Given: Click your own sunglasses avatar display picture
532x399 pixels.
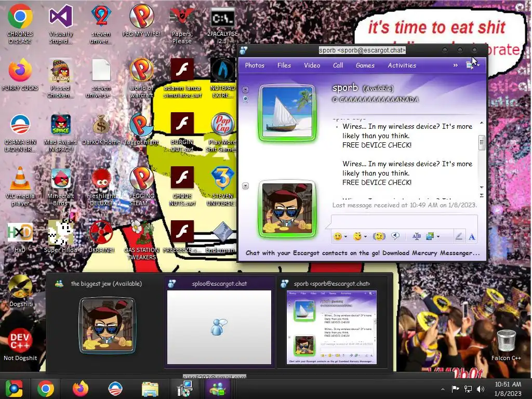Looking at the screenshot, I should pos(287,208).
